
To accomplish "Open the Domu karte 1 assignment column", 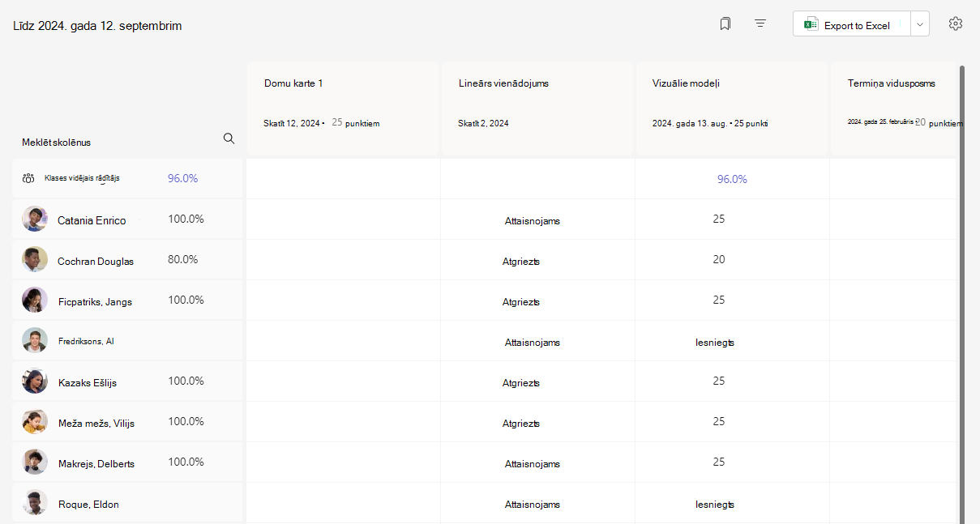I will (x=343, y=108).
